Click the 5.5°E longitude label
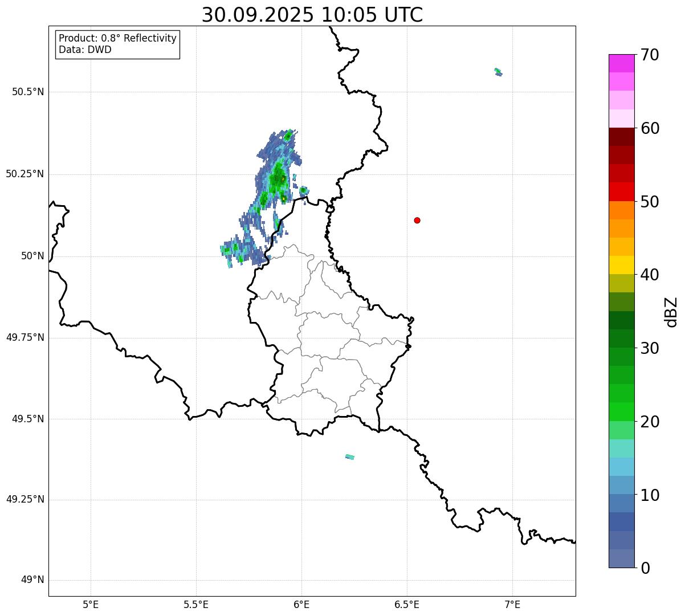This screenshot has height=616, width=685. (196, 604)
